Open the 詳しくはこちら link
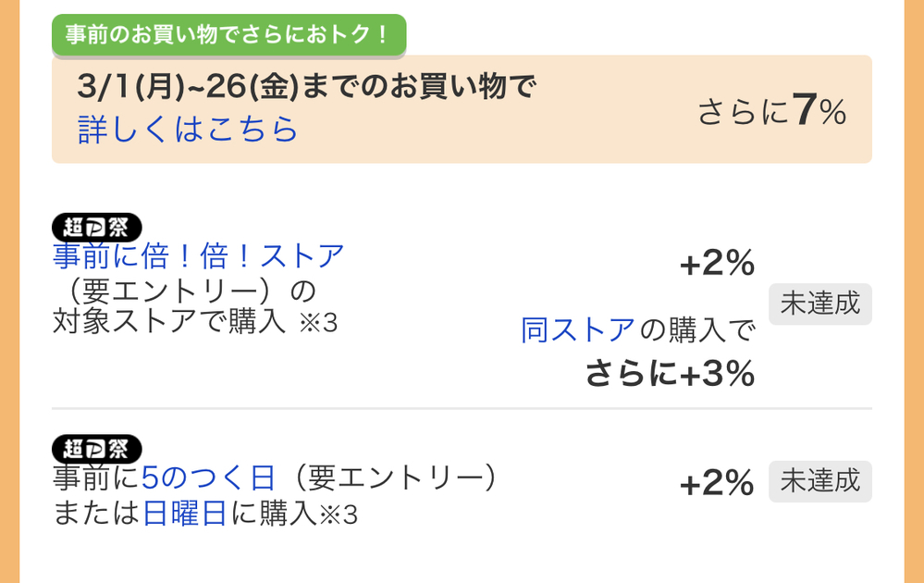 coord(188,130)
